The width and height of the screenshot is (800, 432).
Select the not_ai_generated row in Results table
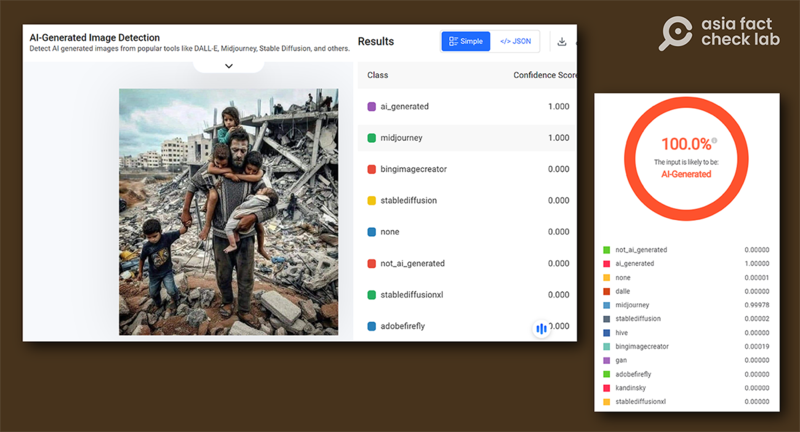(x=465, y=263)
